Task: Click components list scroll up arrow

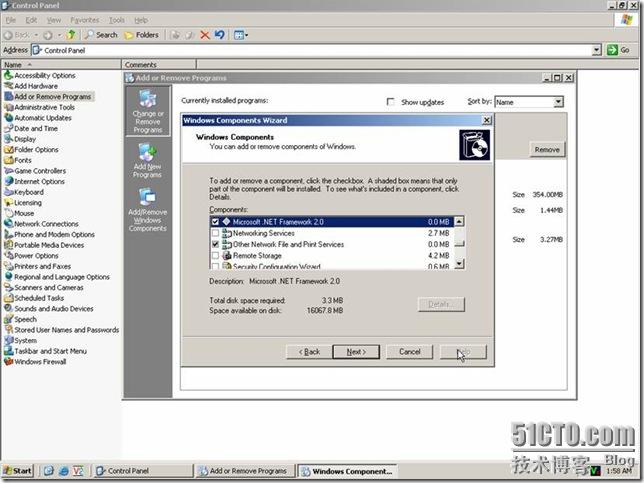Action: pos(460,221)
